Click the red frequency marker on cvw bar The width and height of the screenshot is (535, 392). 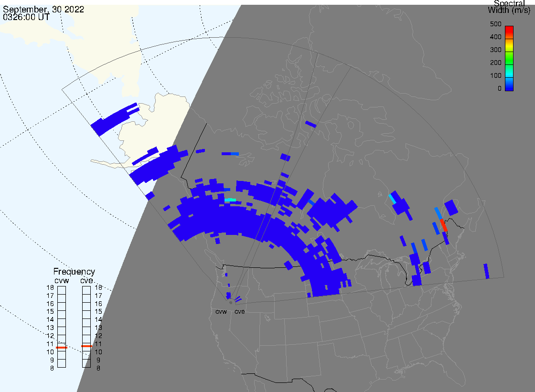coord(62,347)
